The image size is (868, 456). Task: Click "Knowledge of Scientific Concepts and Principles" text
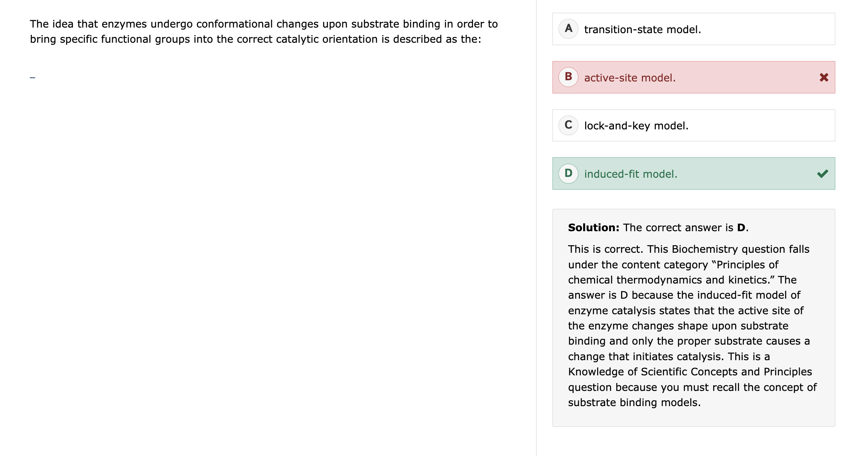click(x=690, y=372)
